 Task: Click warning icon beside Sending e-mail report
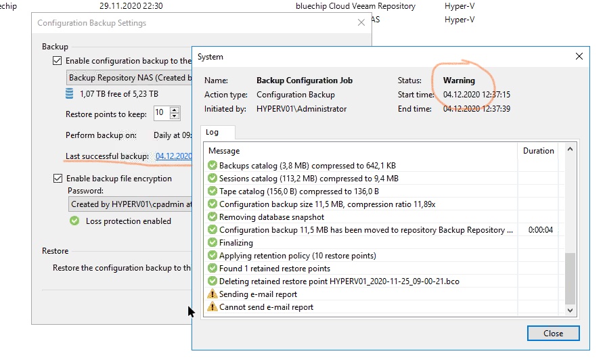pyautogui.click(x=212, y=294)
